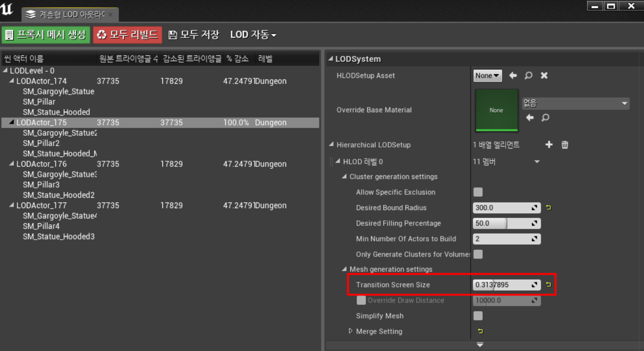Toggle Only Generate Clusters for Volumes checkbox
This screenshot has width=644, height=351.
478,254
